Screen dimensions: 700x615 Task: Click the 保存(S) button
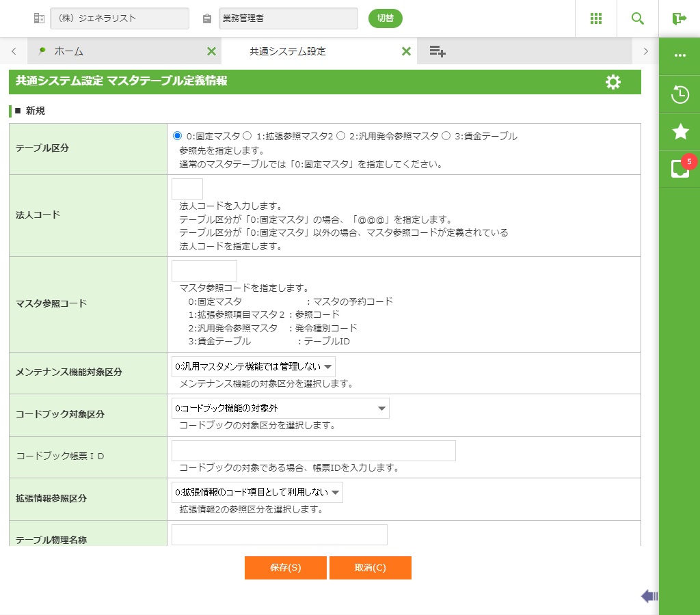click(x=286, y=568)
